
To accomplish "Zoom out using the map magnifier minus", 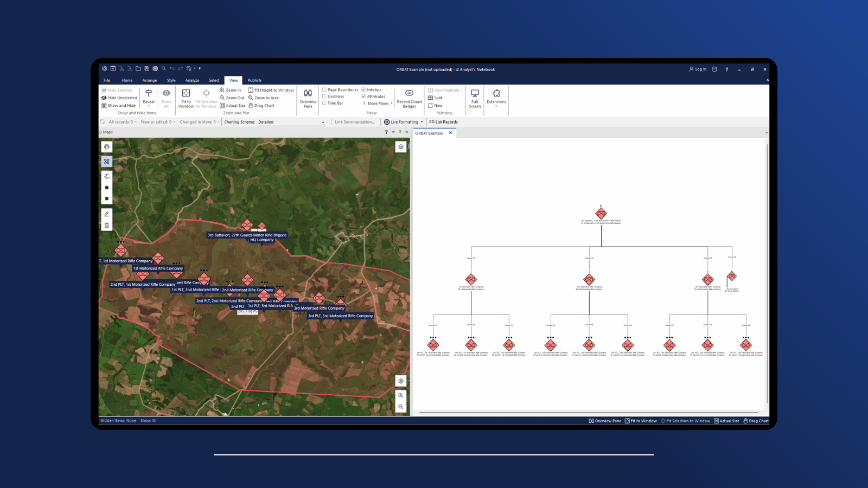I will coord(401,407).
